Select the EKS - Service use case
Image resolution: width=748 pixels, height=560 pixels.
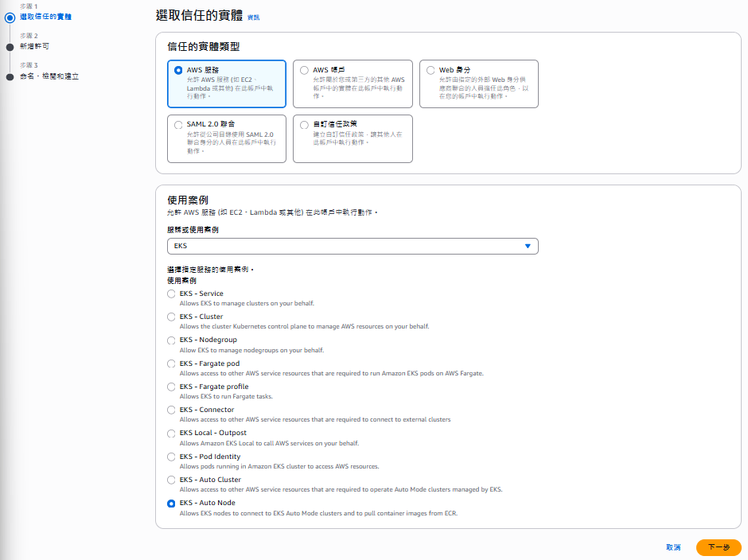[171, 294]
